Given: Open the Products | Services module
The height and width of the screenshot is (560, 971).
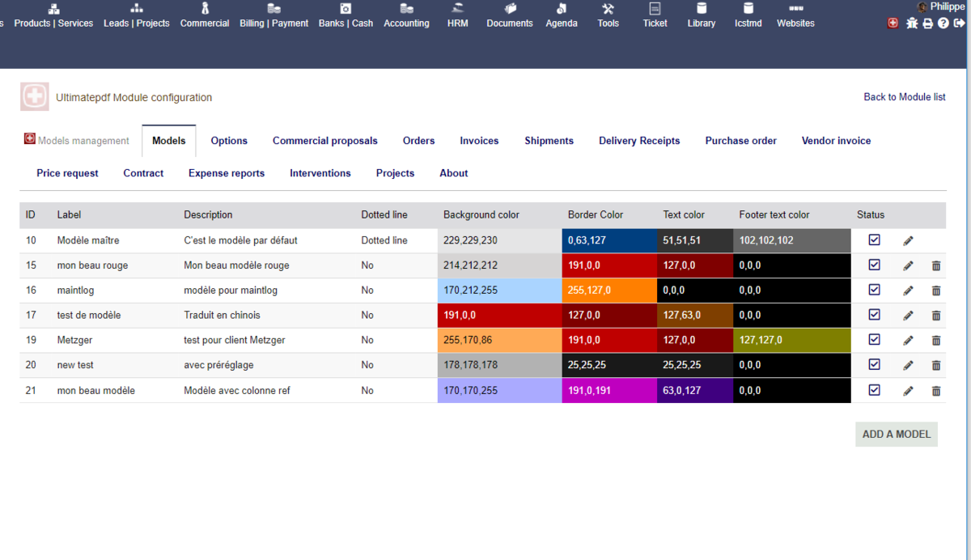Looking at the screenshot, I should tap(54, 15).
